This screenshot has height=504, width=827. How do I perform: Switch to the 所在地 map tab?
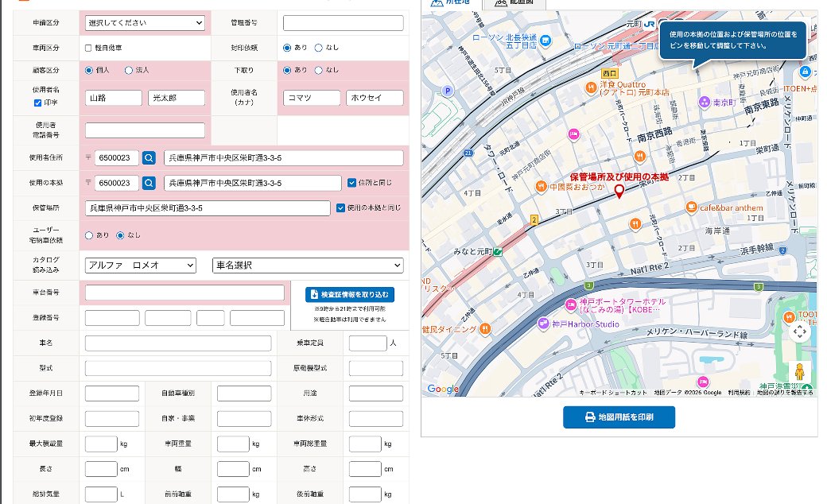(451, 3)
